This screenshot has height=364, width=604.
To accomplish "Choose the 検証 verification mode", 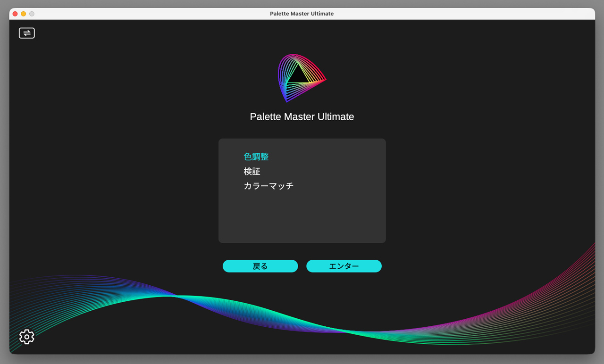I will click(x=252, y=171).
